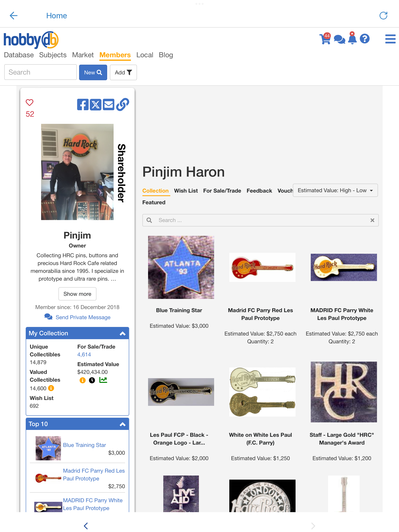Collapse the My Collection panel
Screen dimensions: 399x532
[x=123, y=333]
